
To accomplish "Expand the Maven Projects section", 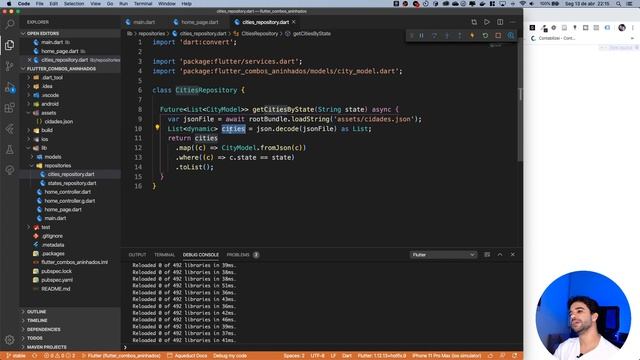I will tap(47, 347).
